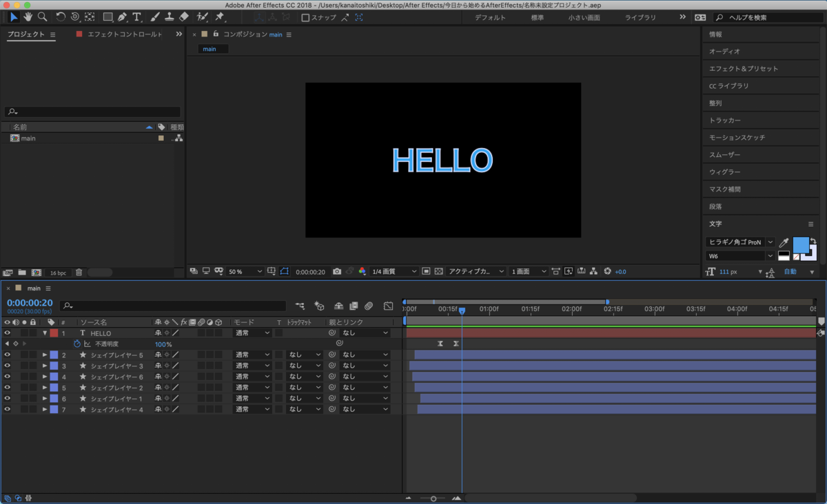Enable the スナップ checkbox
Viewport: 827px width, 504px height.
click(x=305, y=17)
